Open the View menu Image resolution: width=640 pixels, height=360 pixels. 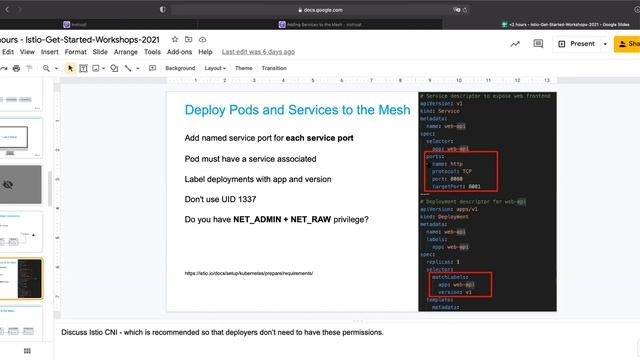pyautogui.click(x=27, y=52)
